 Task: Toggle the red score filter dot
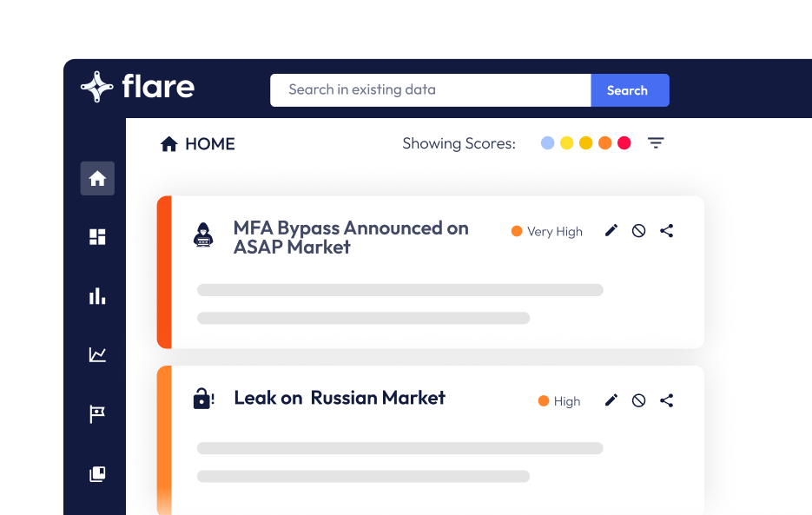[624, 143]
